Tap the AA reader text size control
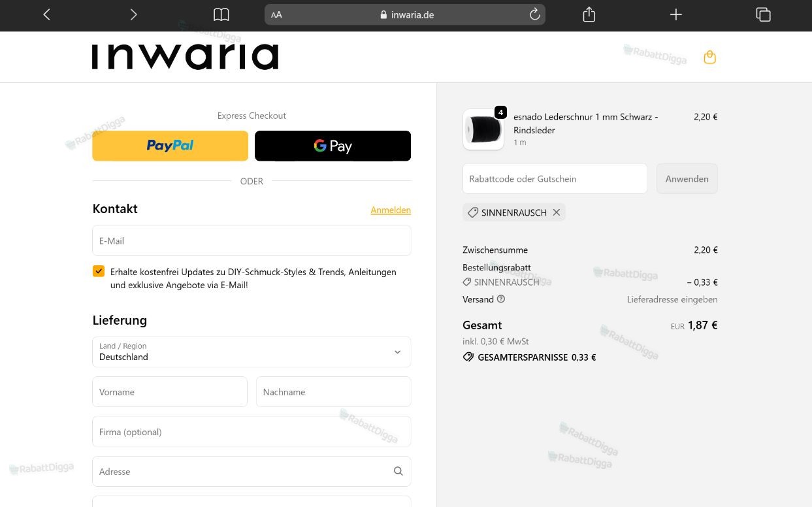The height and width of the screenshot is (507, 812). (x=276, y=14)
